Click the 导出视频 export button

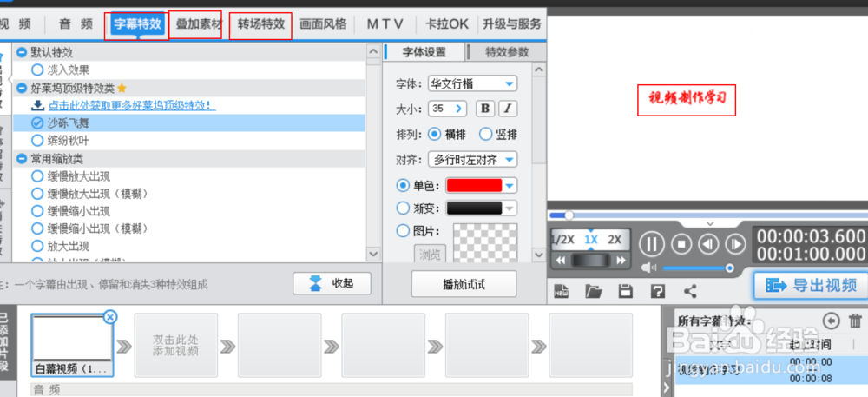click(x=811, y=285)
